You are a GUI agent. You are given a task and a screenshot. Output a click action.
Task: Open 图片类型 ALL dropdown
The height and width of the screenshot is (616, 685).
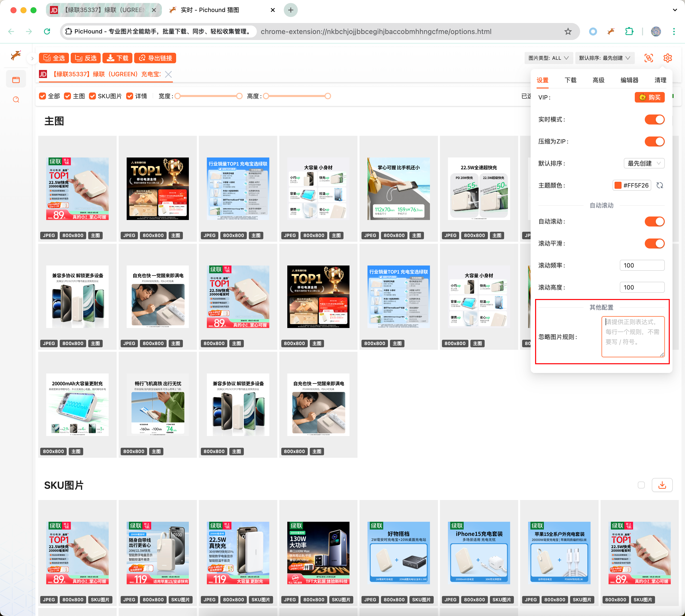[548, 58]
